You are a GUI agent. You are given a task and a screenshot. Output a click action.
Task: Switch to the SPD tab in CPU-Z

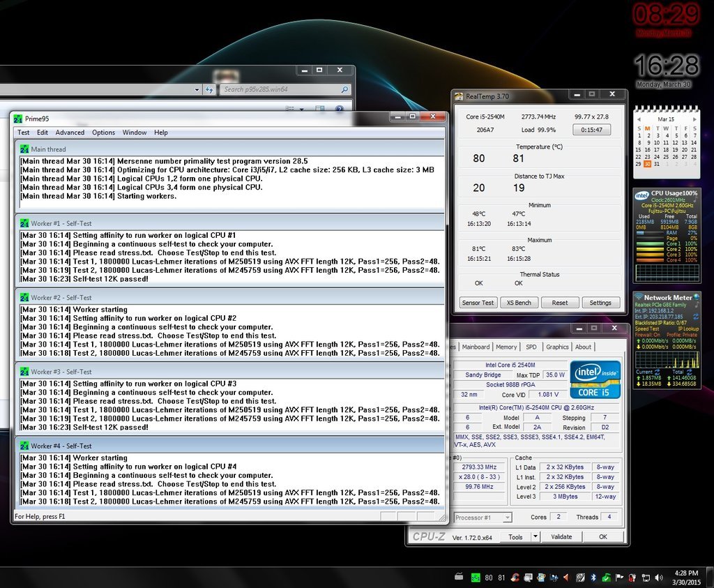[x=531, y=347]
